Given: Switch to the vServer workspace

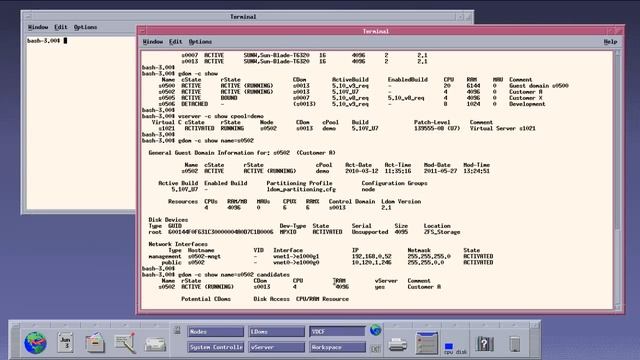Looking at the screenshot, I should click(276, 347).
